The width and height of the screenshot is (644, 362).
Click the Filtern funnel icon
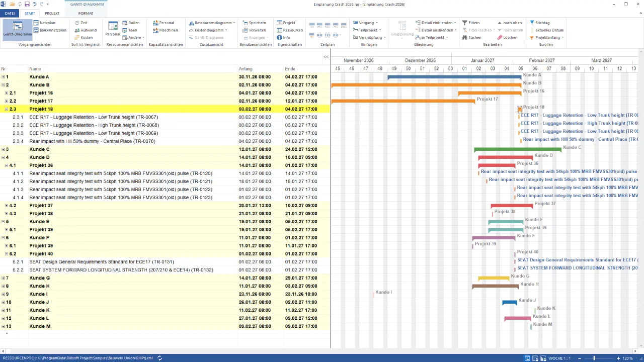[464, 23]
